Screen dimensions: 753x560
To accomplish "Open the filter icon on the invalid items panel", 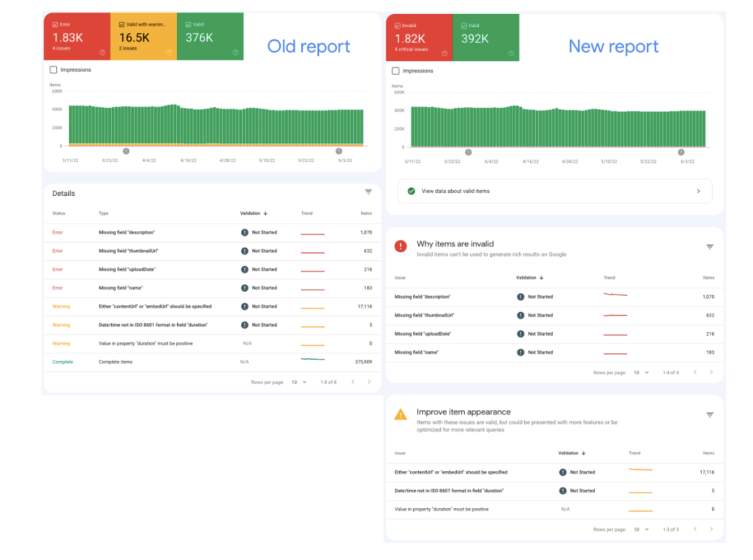I will [x=710, y=247].
